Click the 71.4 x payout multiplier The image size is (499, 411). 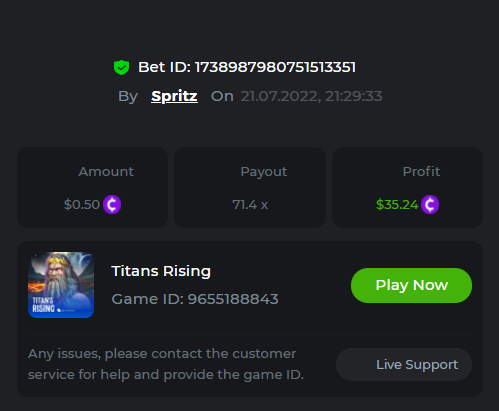[x=250, y=205]
